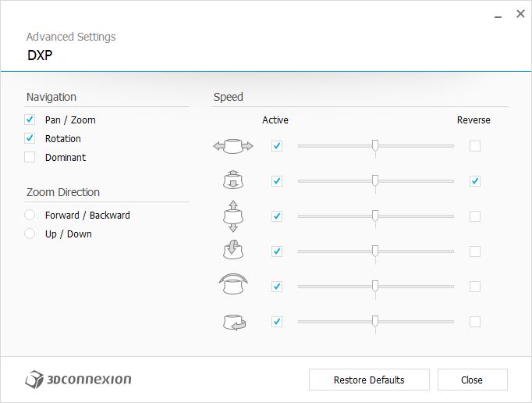Click the Navigation section heading
This screenshot has height=403, width=532.
[51, 97]
